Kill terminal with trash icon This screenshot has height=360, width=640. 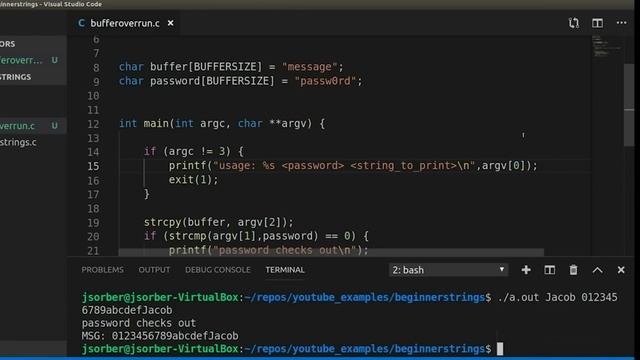tap(573, 270)
